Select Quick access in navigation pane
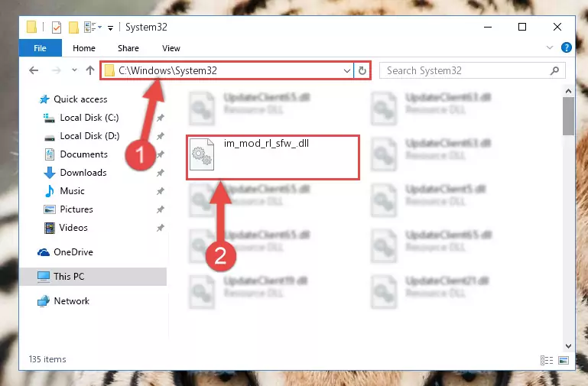 80,99
